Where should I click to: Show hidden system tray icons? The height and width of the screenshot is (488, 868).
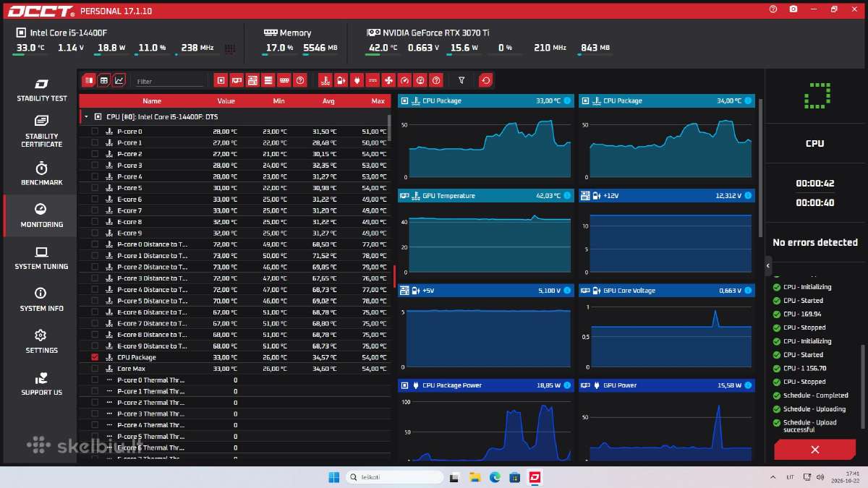(x=775, y=477)
